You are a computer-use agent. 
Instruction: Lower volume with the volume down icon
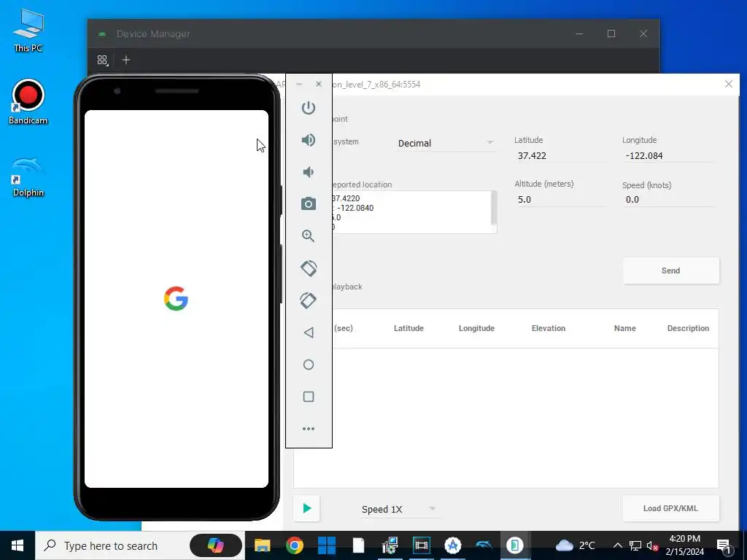point(309,172)
